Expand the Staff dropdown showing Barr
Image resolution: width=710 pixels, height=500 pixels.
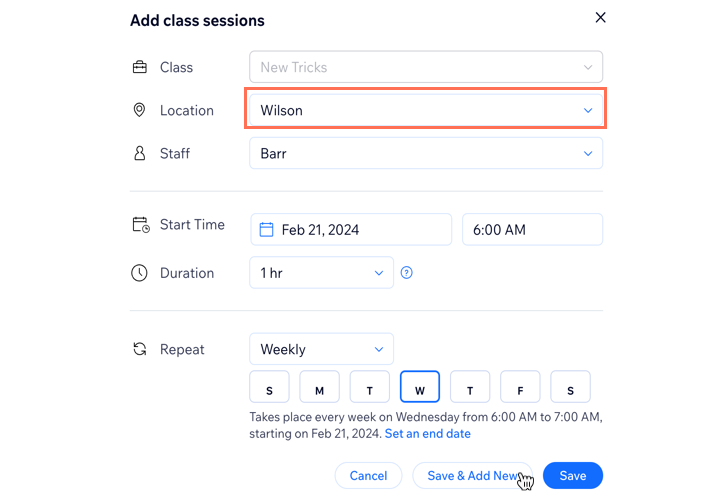425,153
